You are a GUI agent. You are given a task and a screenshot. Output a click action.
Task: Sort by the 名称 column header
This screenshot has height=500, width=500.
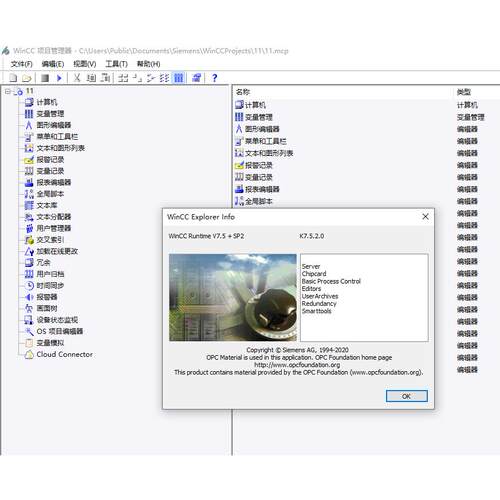[x=243, y=92]
